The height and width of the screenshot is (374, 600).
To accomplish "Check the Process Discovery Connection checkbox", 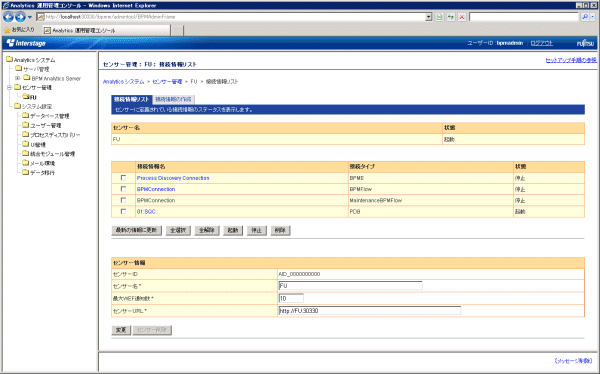I will [123, 178].
